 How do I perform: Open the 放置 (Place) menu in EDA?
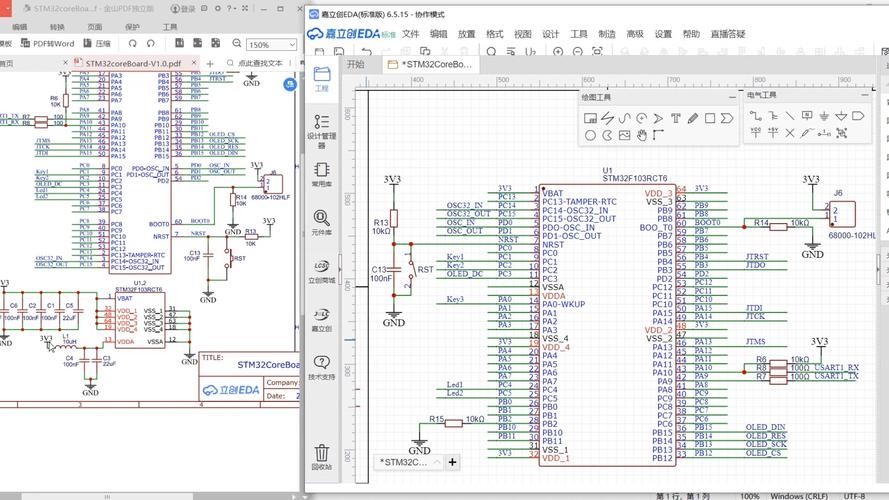coord(467,34)
